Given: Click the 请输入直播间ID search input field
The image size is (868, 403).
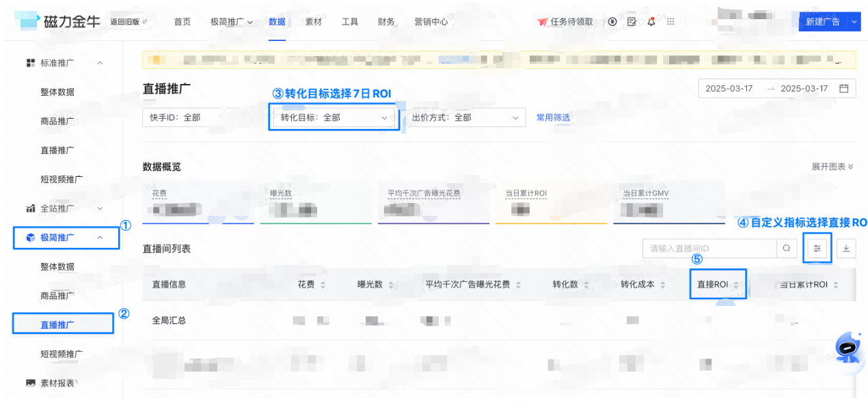Looking at the screenshot, I should 704,248.
